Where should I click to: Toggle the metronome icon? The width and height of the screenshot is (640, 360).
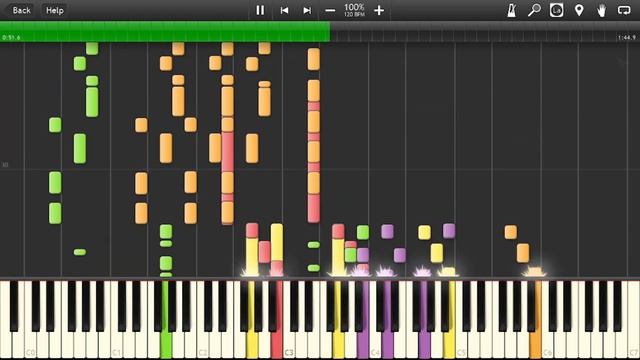click(x=511, y=10)
